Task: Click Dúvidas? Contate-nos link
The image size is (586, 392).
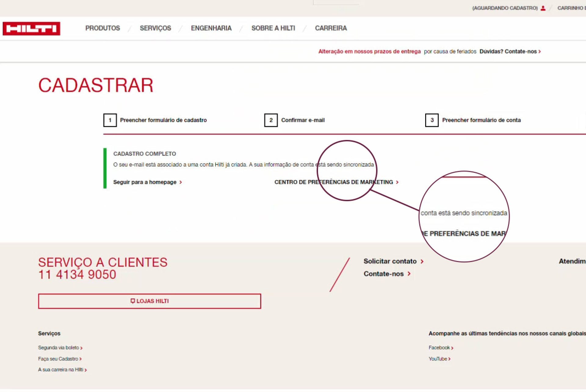Action: point(510,52)
